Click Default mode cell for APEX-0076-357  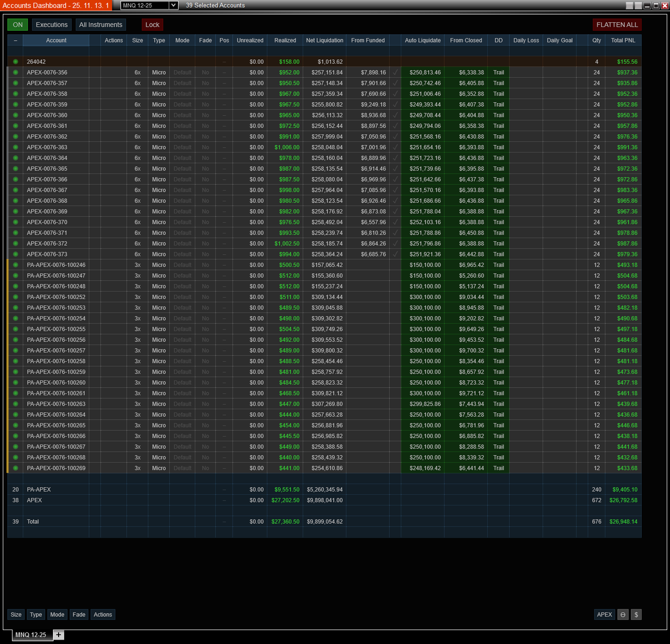tap(182, 83)
